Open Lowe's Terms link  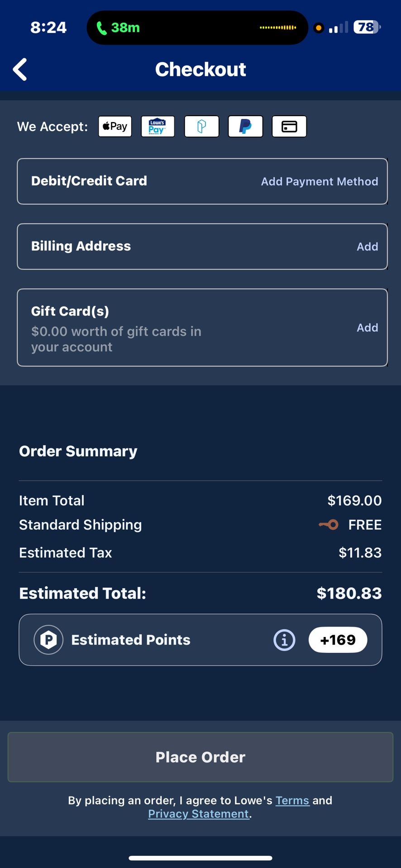pos(292,800)
